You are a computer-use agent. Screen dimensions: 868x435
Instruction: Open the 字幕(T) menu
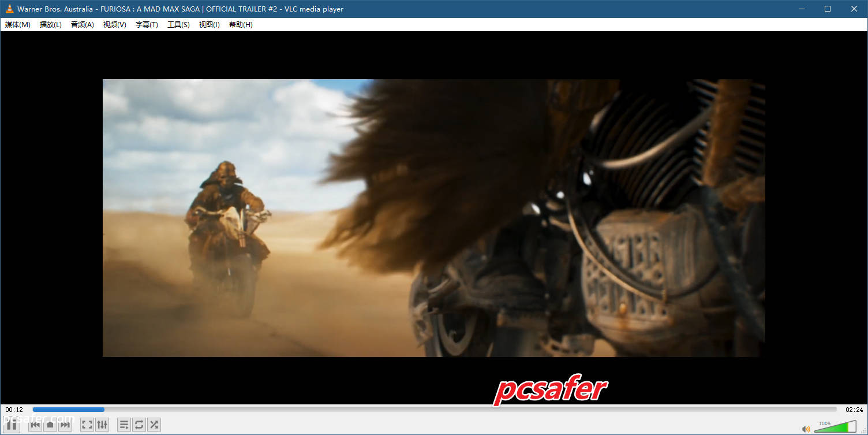pyautogui.click(x=147, y=25)
